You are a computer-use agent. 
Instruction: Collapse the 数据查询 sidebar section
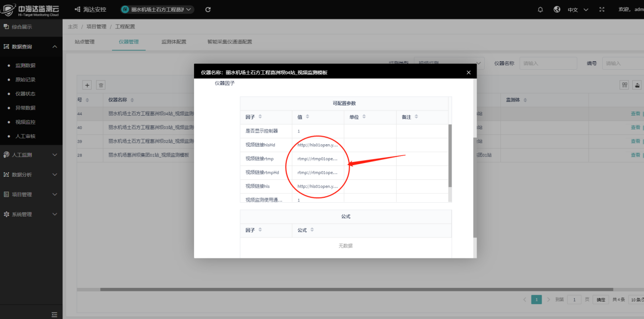click(x=31, y=46)
